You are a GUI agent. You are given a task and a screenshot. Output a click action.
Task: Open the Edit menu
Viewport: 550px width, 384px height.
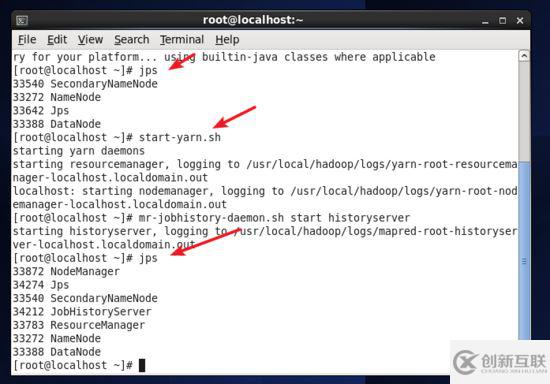click(x=57, y=40)
